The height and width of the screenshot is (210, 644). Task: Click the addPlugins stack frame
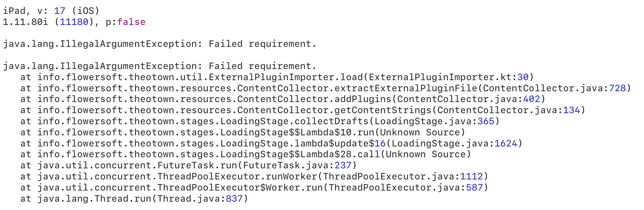point(283,99)
